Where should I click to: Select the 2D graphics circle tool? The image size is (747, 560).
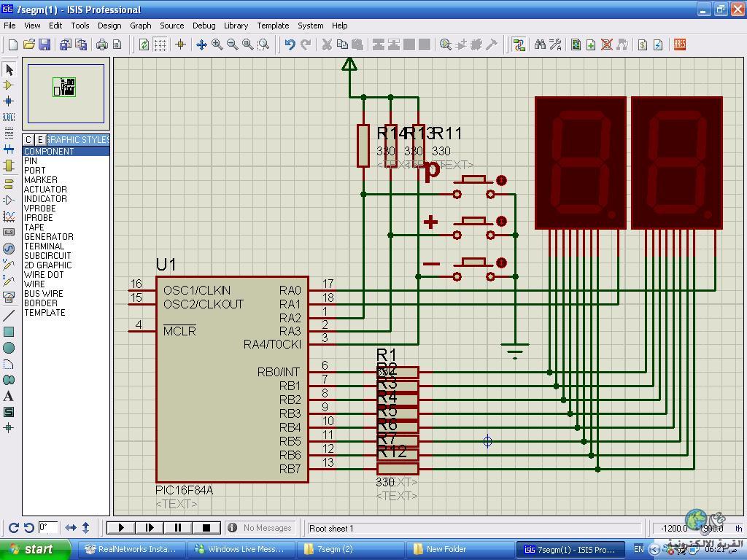tap(9, 348)
